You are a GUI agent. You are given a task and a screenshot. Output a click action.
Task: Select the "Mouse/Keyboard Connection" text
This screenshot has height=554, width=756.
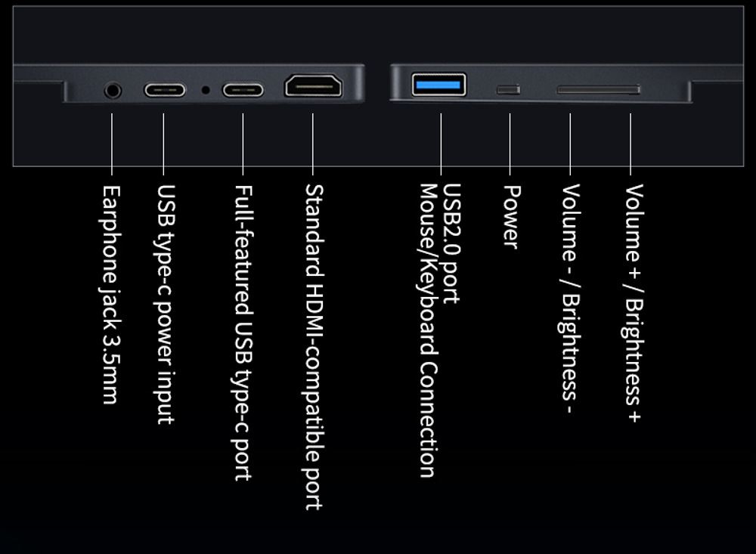click(x=427, y=331)
